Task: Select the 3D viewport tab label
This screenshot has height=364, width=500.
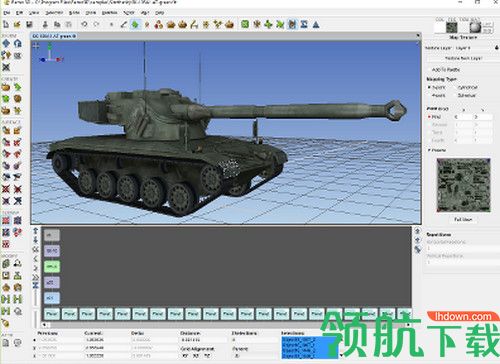Action: (54, 36)
